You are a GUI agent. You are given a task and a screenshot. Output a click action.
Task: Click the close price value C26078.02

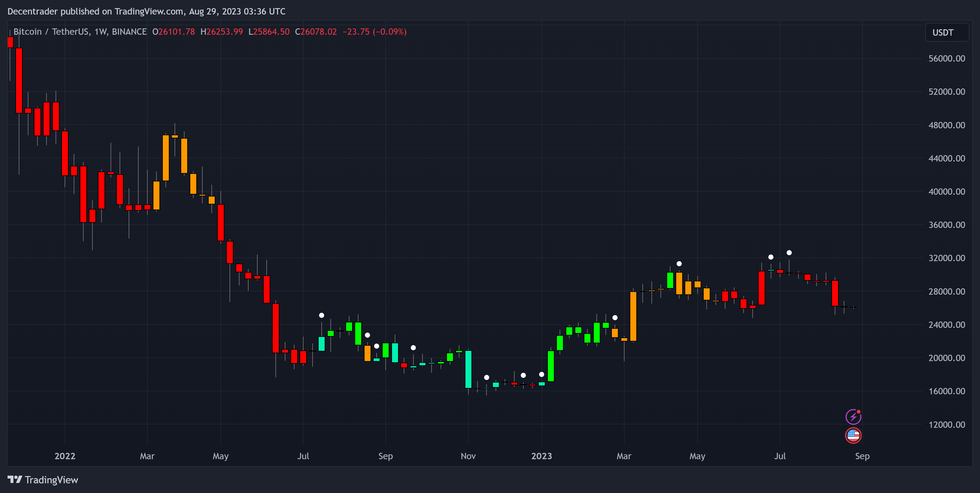coord(316,32)
